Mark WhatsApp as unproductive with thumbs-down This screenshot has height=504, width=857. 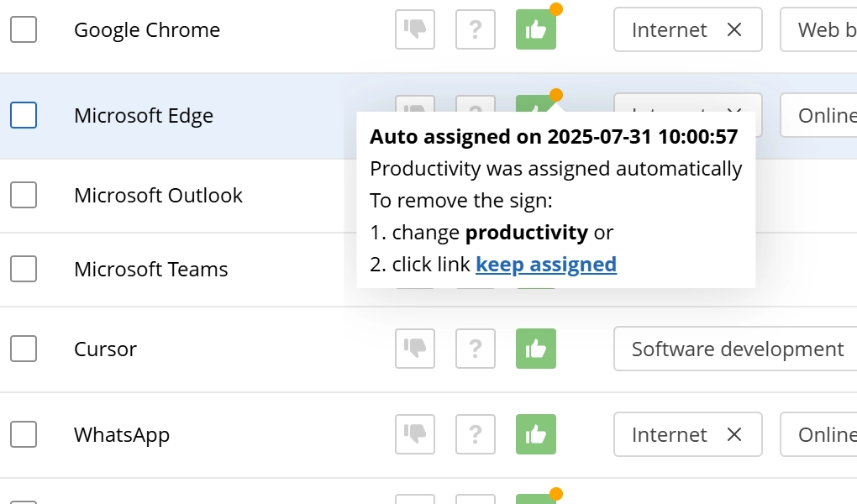tap(415, 434)
